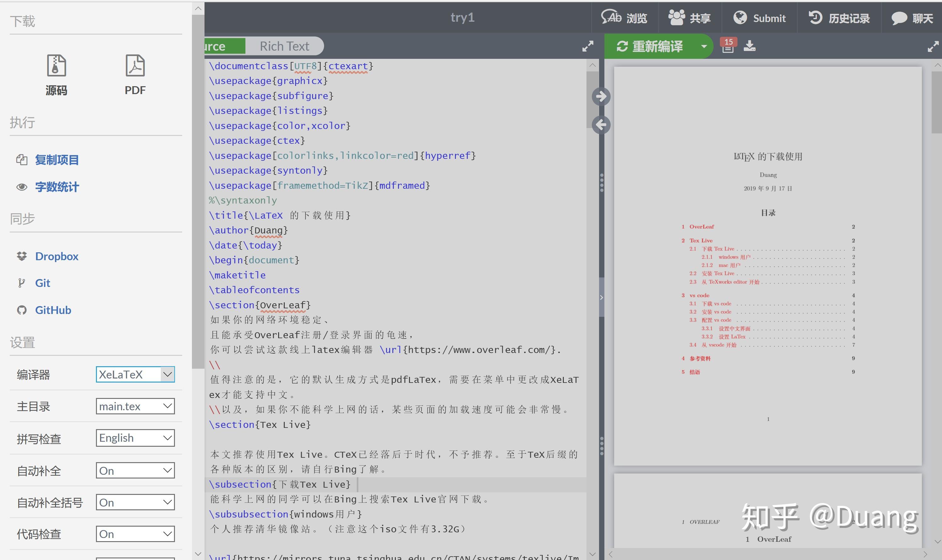Viewport: 942px width, 560px height.
Task: View the compile log with 15 messages
Action: pos(728,46)
